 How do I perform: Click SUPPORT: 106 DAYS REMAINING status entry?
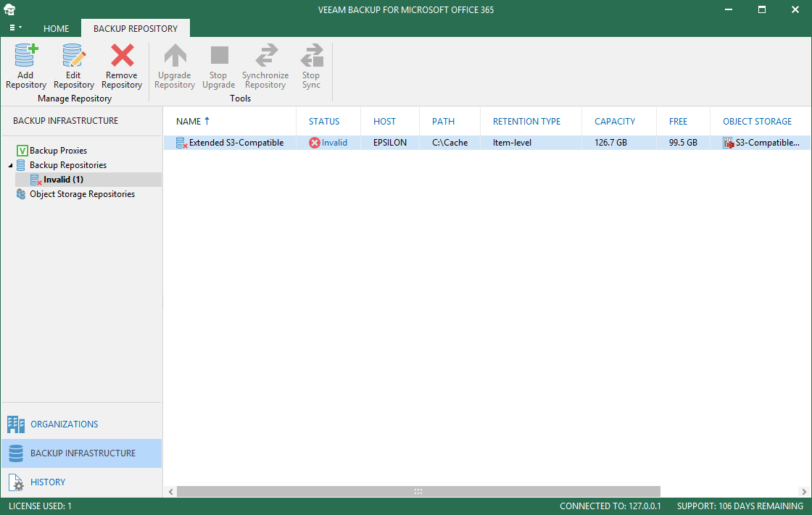click(x=740, y=506)
